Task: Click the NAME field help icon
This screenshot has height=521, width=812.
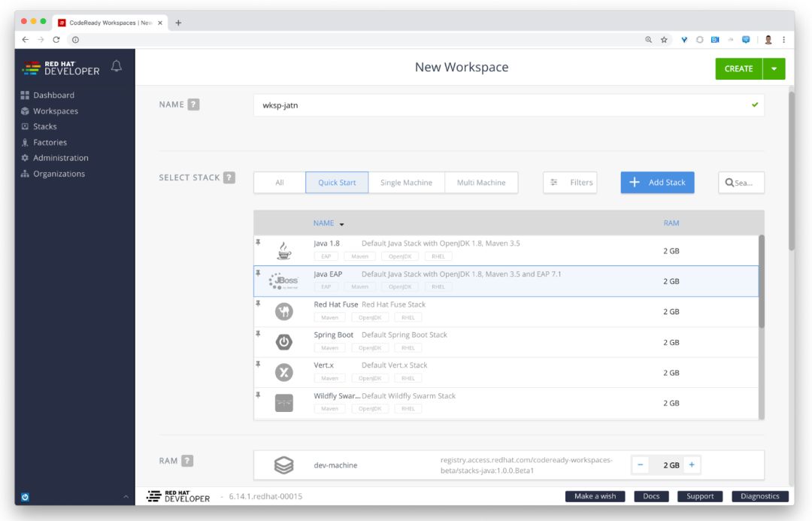Action: 193,104
